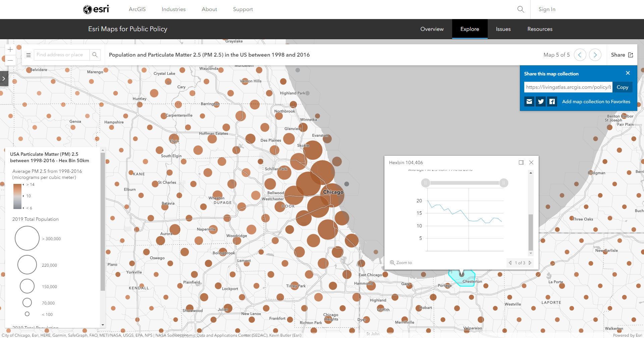This screenshot has width=644, height=338.
Task: Go to next map in collection
Action: click(595, 55)
